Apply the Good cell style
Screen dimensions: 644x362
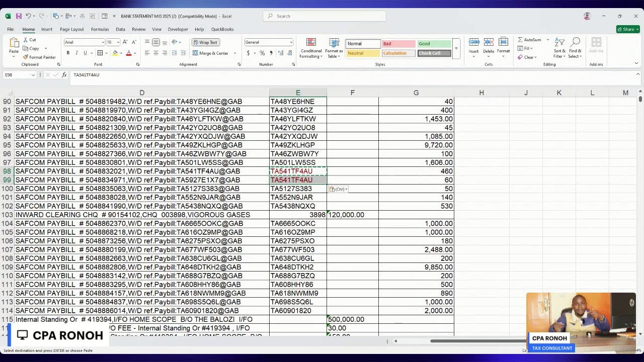pos(434,44)
